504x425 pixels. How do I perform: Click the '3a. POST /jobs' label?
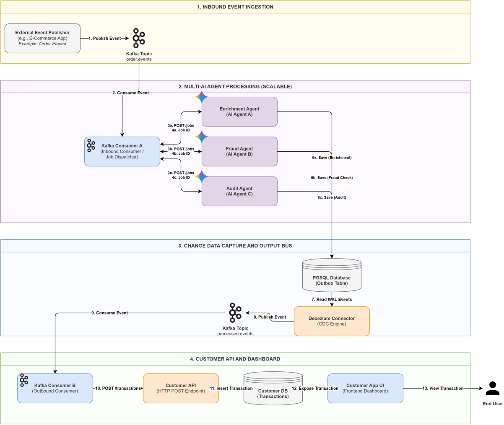coord(181,125)
